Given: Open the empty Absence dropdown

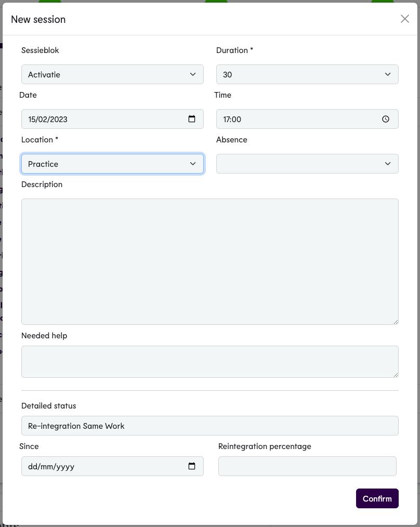Looking at the screenshot, I should [x=299, y=164].
